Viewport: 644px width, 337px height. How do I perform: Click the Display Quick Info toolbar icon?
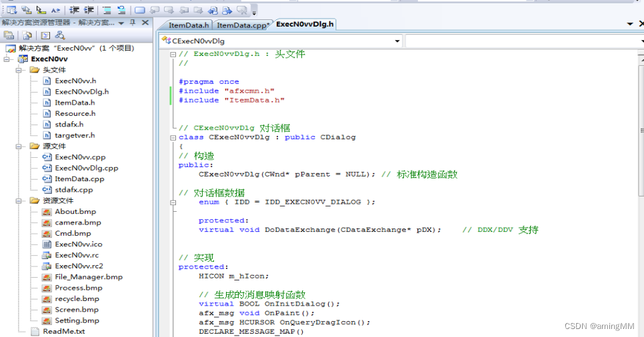pyautogui.click(x=41, y=10)
